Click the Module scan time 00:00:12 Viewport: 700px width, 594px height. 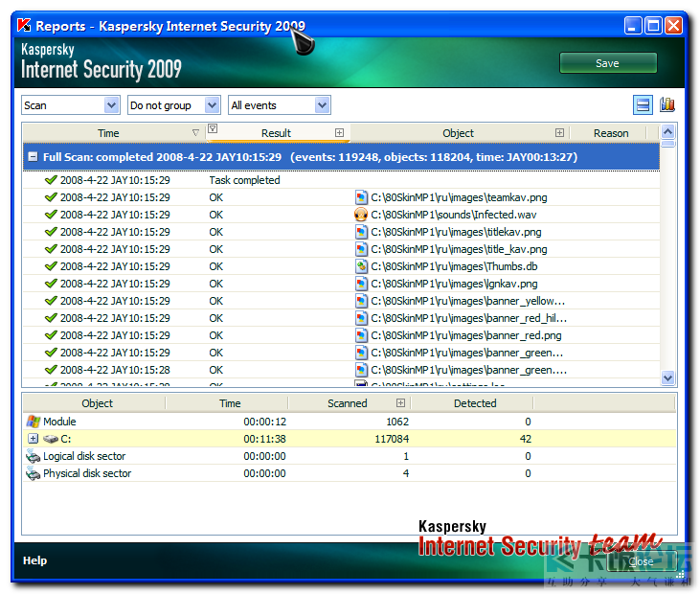[x=264, y=422]
